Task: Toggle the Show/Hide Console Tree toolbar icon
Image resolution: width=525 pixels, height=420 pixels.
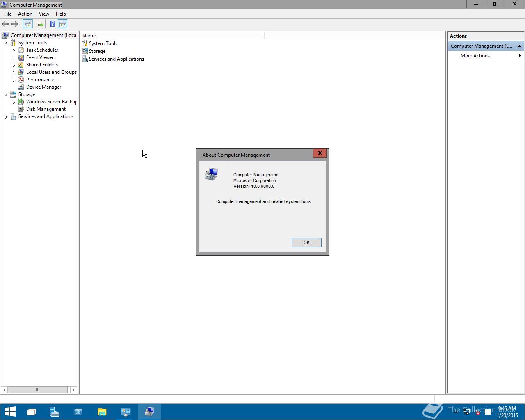Action: [27, 24]
